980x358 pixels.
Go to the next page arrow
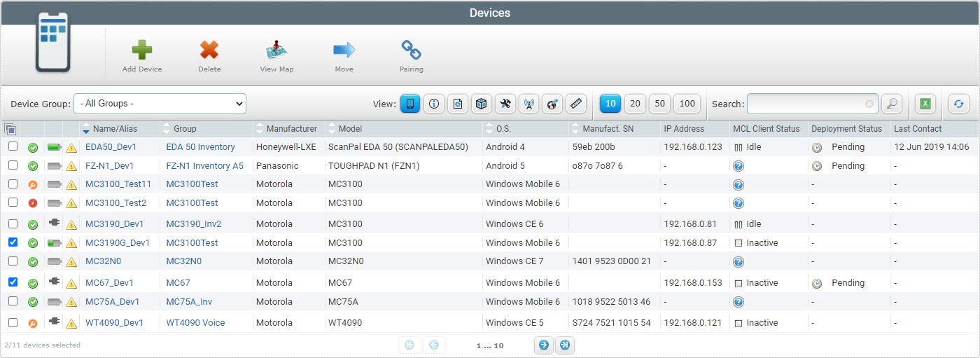pyautogui.click(x=543, y=345)
